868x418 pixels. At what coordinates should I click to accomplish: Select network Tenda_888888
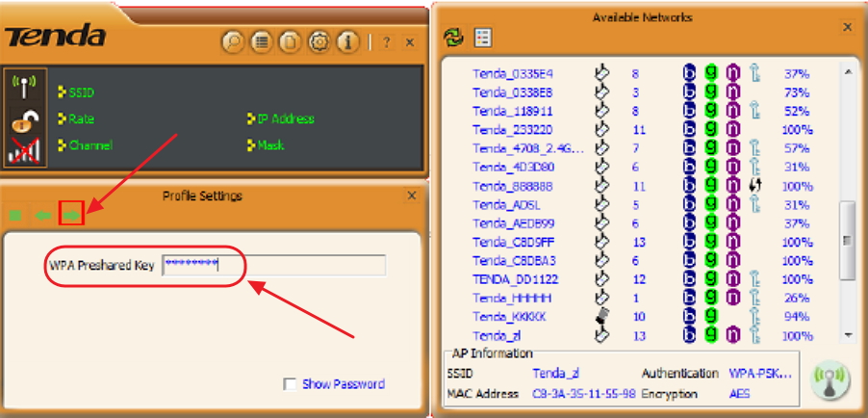click(513, 186)
